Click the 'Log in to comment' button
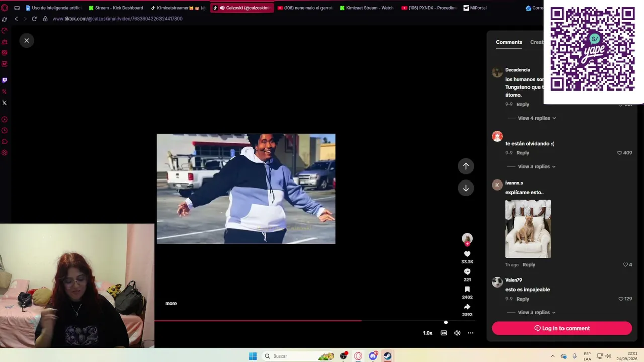 pos(561,328)
